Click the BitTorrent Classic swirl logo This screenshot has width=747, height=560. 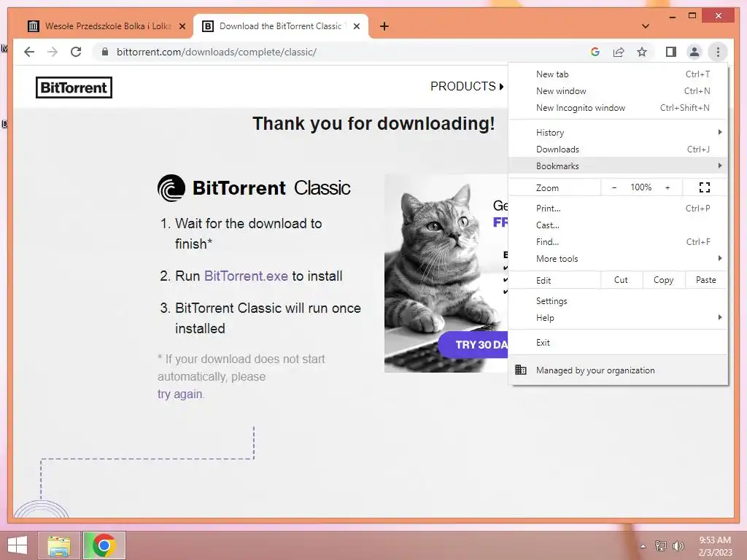pos(171,188)
